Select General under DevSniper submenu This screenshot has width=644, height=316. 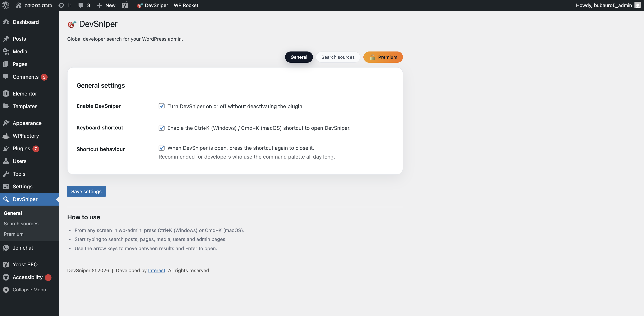tap(12, 213)
